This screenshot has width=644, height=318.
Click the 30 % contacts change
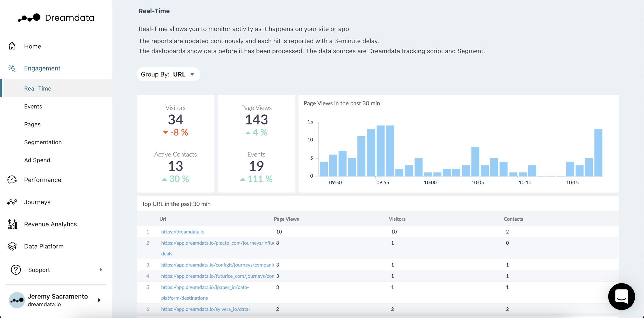tap(175, 179)
